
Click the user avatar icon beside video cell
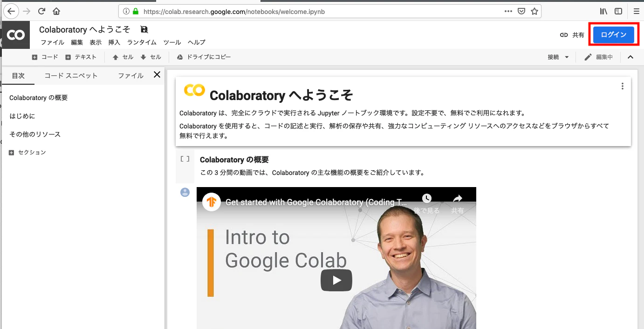coord(185,192)
